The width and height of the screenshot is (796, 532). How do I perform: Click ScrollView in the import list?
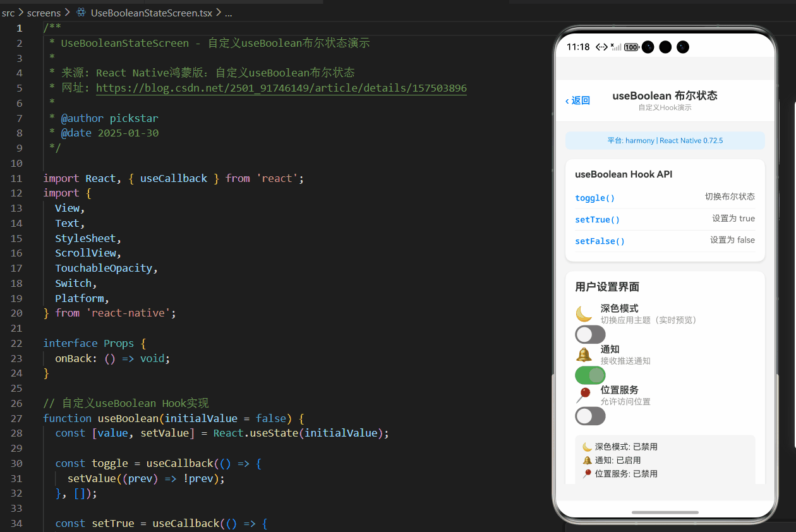coord(85,253)
